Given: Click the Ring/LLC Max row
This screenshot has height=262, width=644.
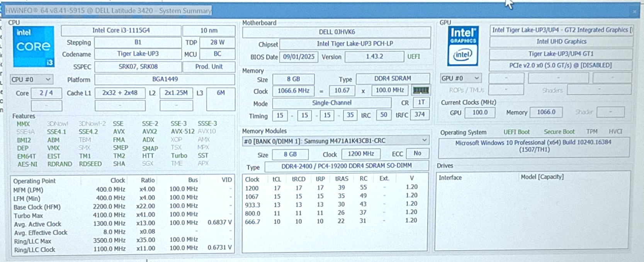Looking at the screenshot, I should point(122,241).
